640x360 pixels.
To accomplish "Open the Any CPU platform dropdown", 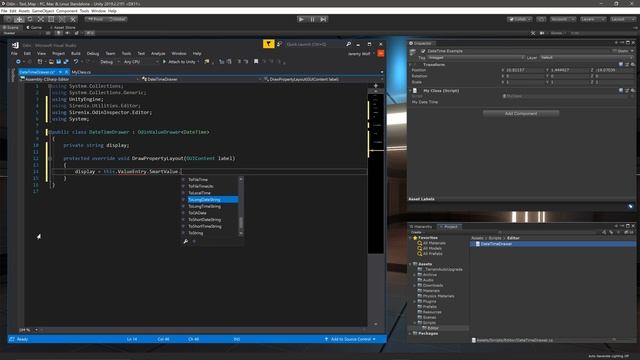I will 141,62.
